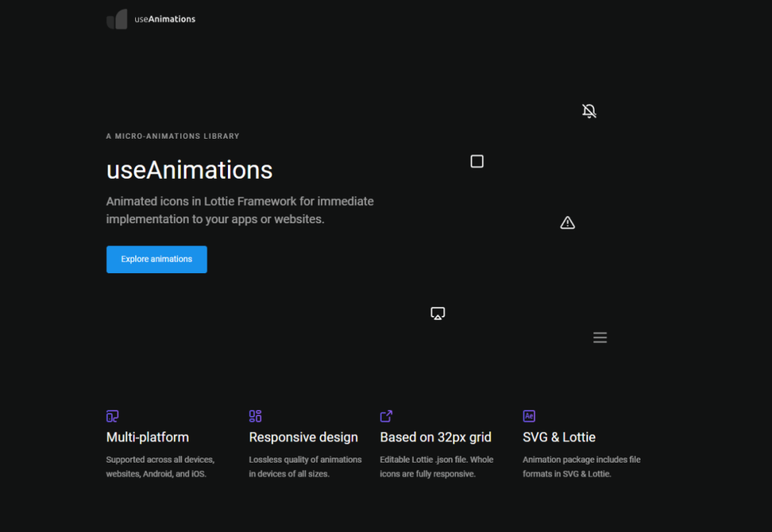Click the Ae icon above SVG & Lottie
The height and width of the screenshot is (532, 772).
[529, 415]
